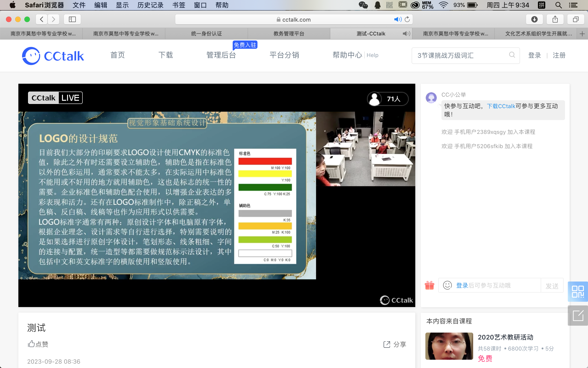588x368 pixels.
Task: Go back with Safari's back arrow
Action: [42, 19]
